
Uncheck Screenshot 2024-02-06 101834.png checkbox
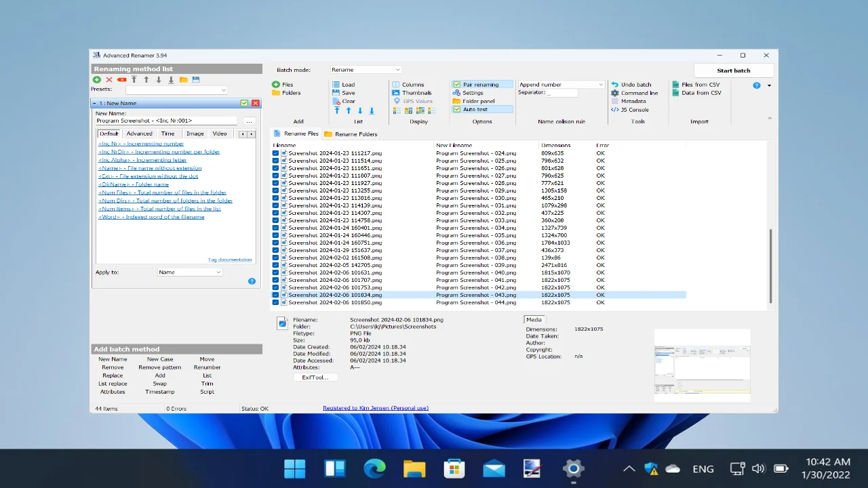click(275, 295)
